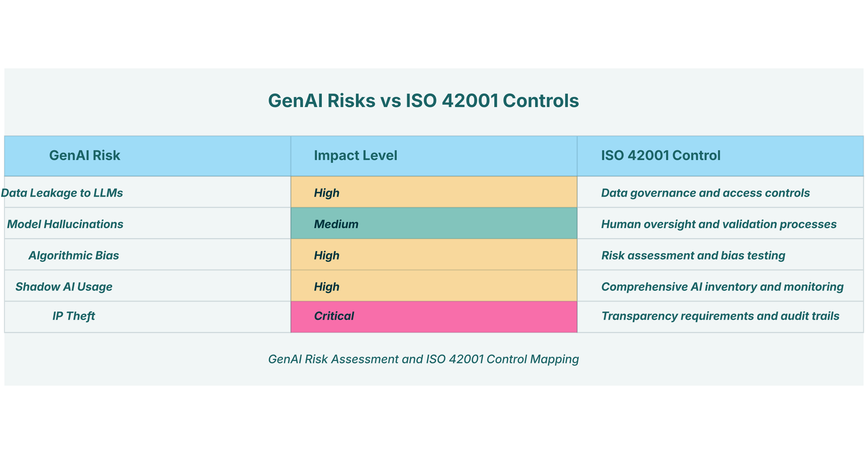Screen dimensions: 868x454
Task: Click the "Data Leakage to LLMs" cell
Action: point(63,193)
